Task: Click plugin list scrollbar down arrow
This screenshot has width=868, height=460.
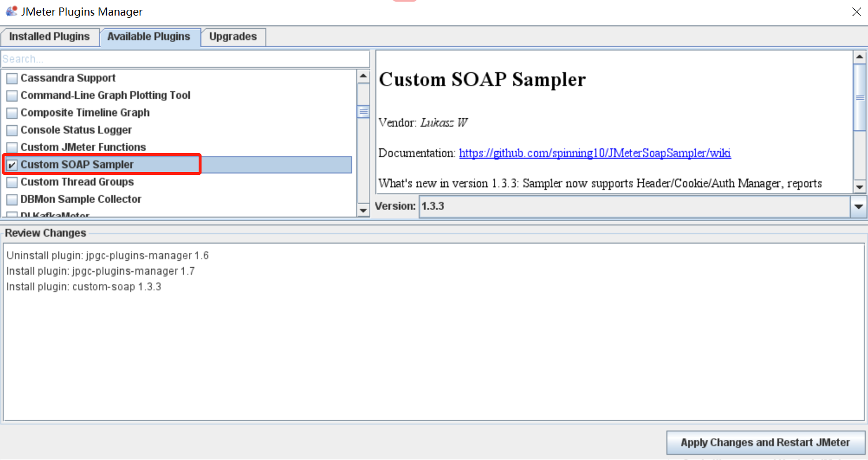Action: (363, 210)
